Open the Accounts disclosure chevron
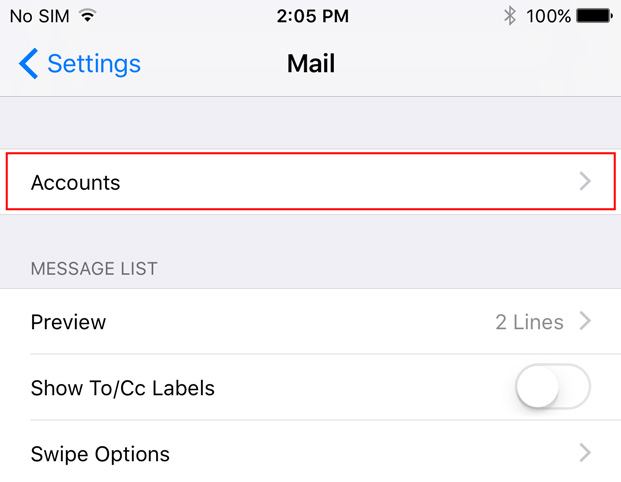The width and height of the screenshot is (621, 482). point(585,181)
